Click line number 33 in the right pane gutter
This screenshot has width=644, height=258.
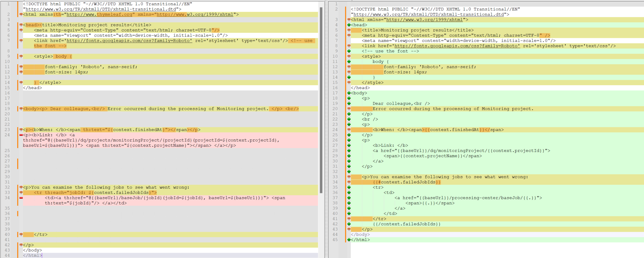click(335, 177)
